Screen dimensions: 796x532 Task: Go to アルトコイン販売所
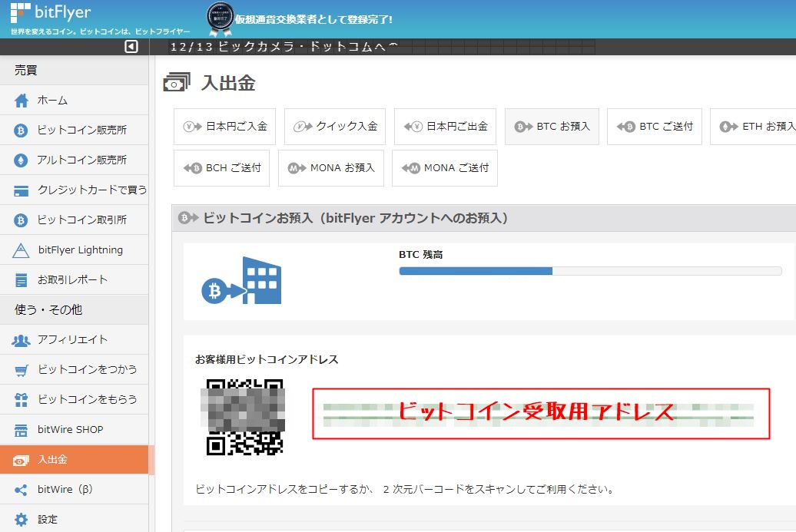[x=74, y=160]
